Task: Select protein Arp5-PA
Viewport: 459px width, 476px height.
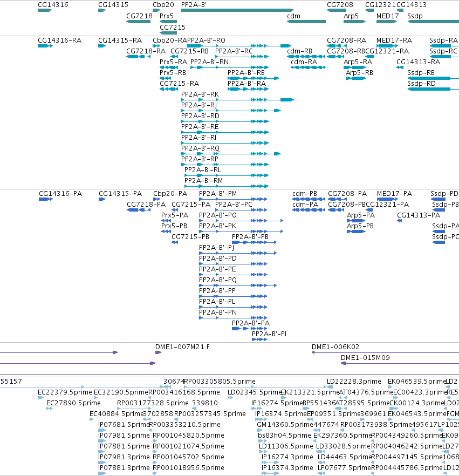Action: click(356, 221)
